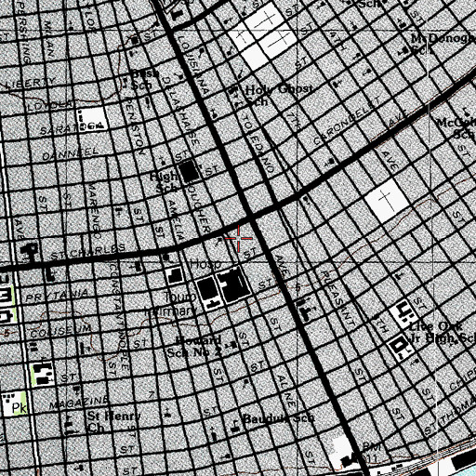Image resolution: width=476 pixels, height=476 pixels.
Task: Click the Hosp label near the crosshair
Action: (205, 264)
